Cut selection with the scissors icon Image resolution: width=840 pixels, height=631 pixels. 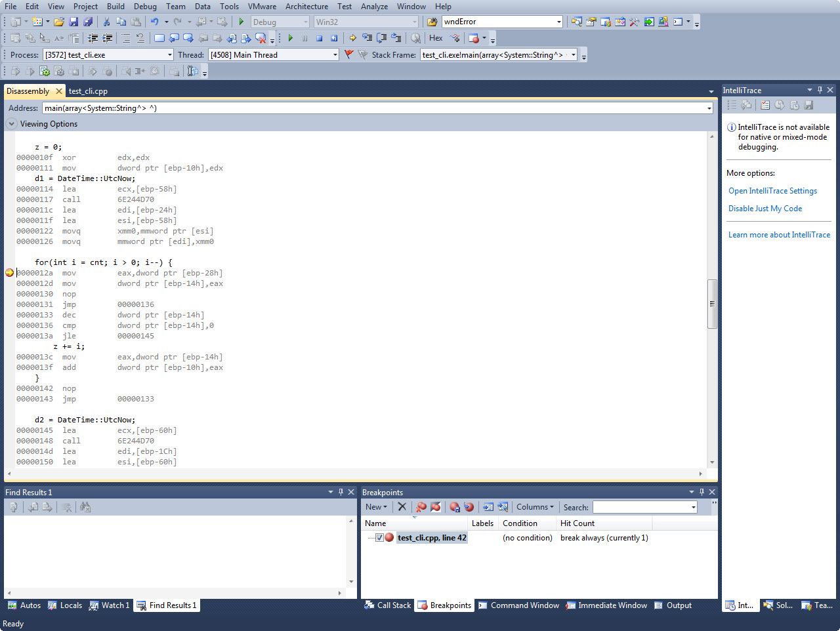[x=106, y=22]
